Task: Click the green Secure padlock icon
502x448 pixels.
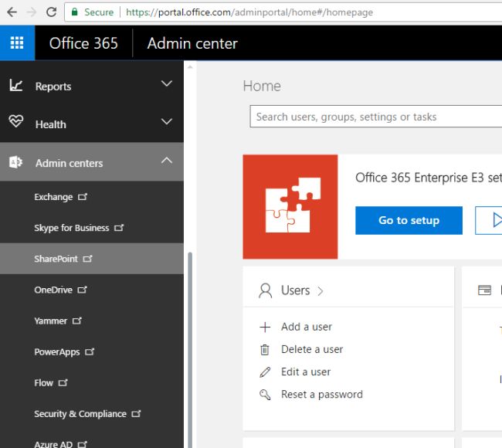Action: coord(75,12)
